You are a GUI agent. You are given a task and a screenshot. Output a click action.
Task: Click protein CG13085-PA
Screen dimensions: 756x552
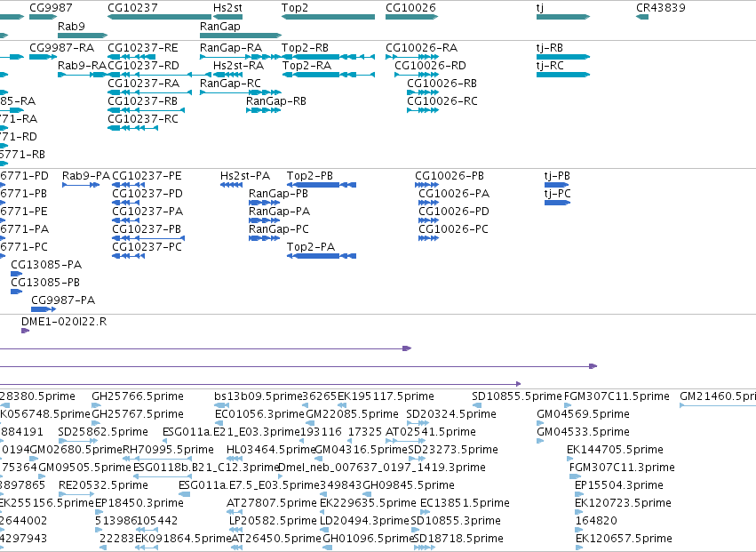[x=46, y=265]
